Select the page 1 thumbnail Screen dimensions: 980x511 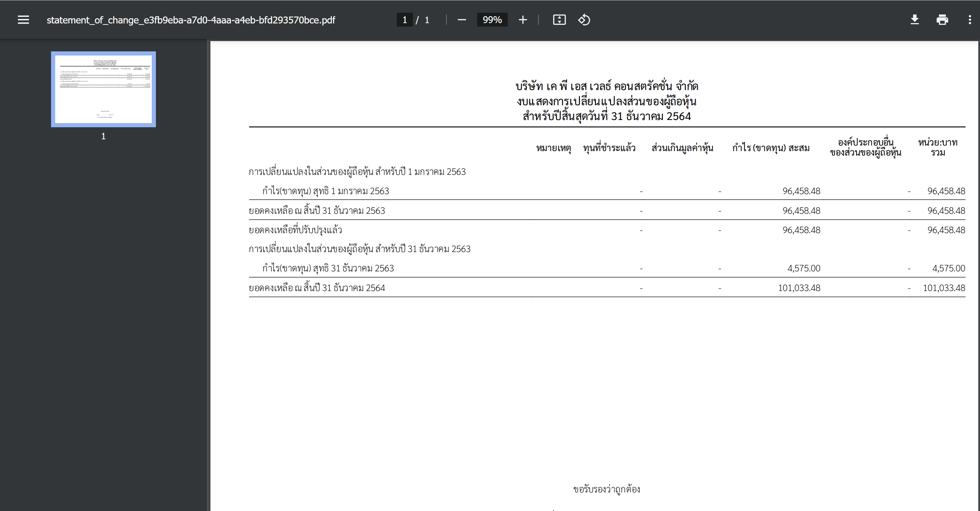tap(103, 89)
